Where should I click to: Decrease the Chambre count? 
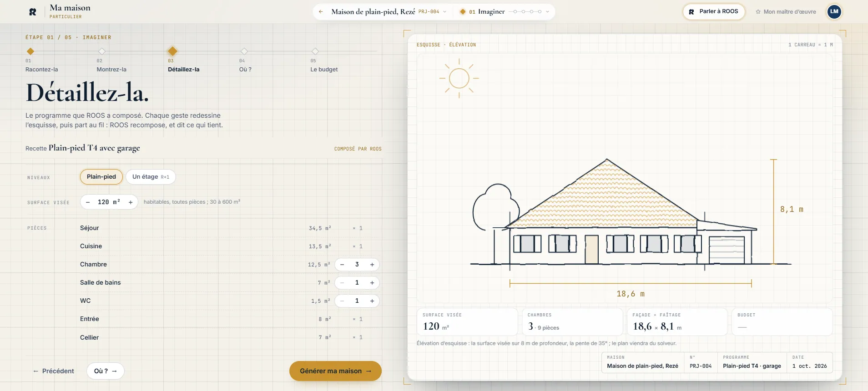[x=342, y=265]
